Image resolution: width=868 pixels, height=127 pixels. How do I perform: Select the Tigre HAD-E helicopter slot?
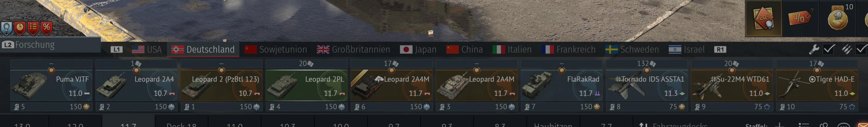tap(817, 85)
